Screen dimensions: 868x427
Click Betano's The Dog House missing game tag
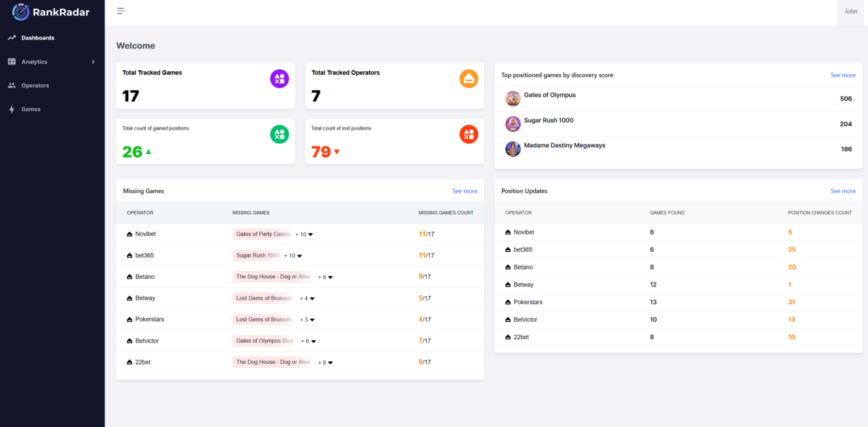[273, 277]
